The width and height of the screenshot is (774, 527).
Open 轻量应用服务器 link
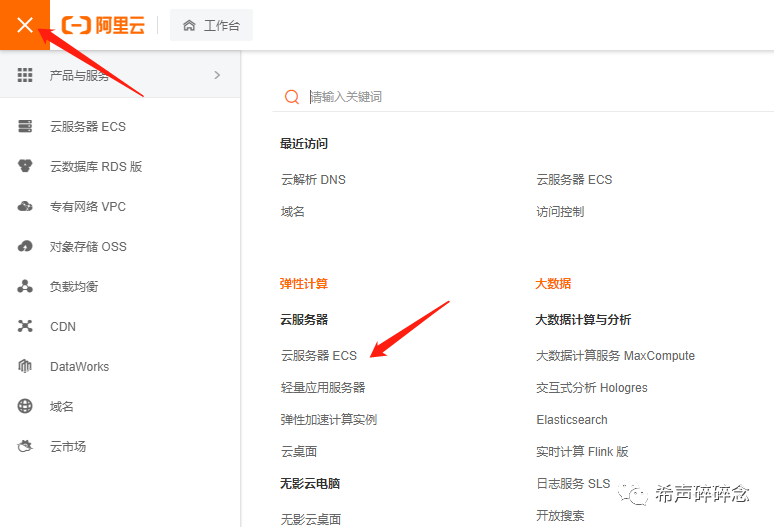[x=323, y=388]
